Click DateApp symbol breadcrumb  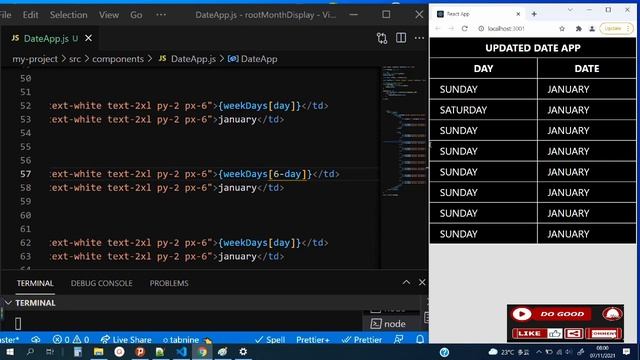253,59
